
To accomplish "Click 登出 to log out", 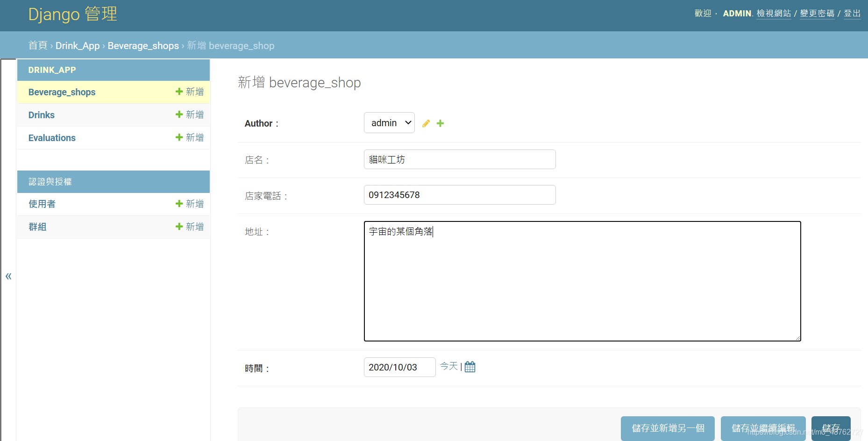I will tap(852, 14).
